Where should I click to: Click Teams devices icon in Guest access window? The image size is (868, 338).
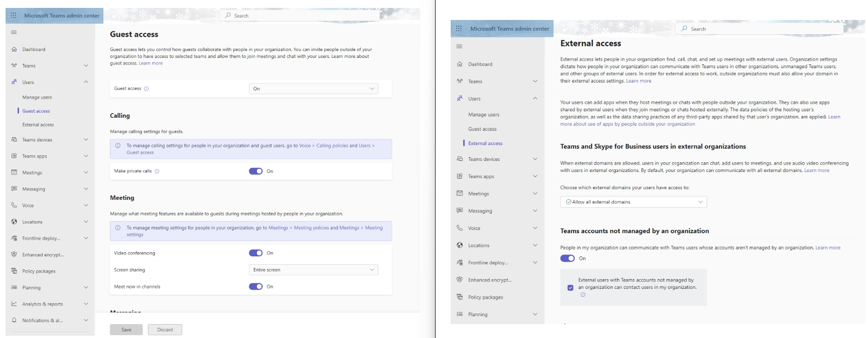(x=14, y=140)
